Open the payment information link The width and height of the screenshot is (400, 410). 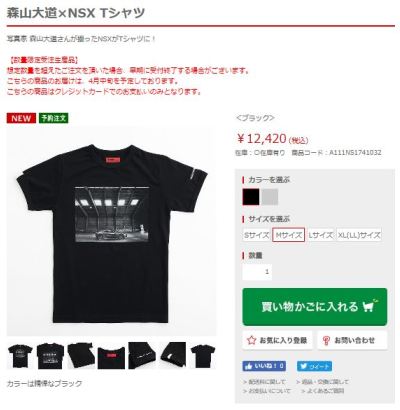[x=267, y=391]
